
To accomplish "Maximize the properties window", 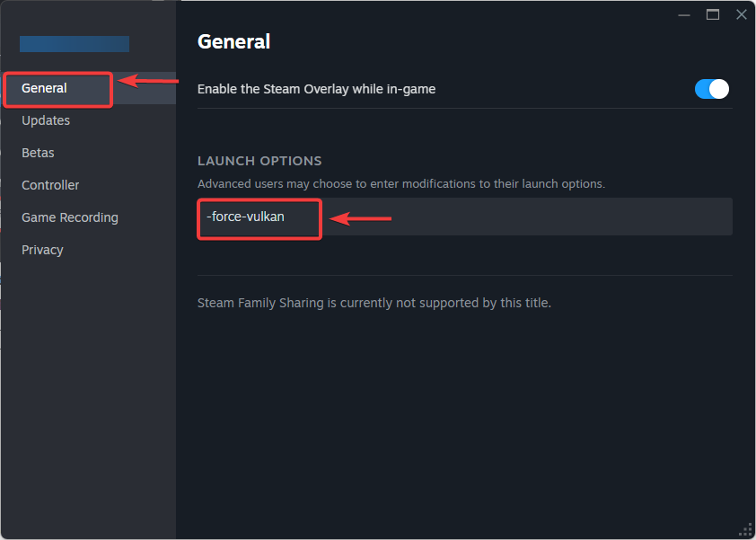I will (x=713, y=14).
